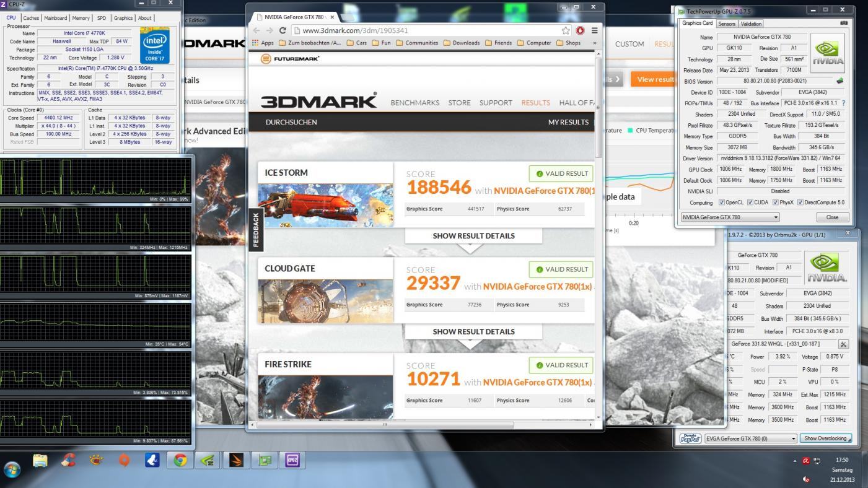Click the Fire Strike benchmark thumbnail
Viewport: 868px width, 488px height.
pos(325,397)
